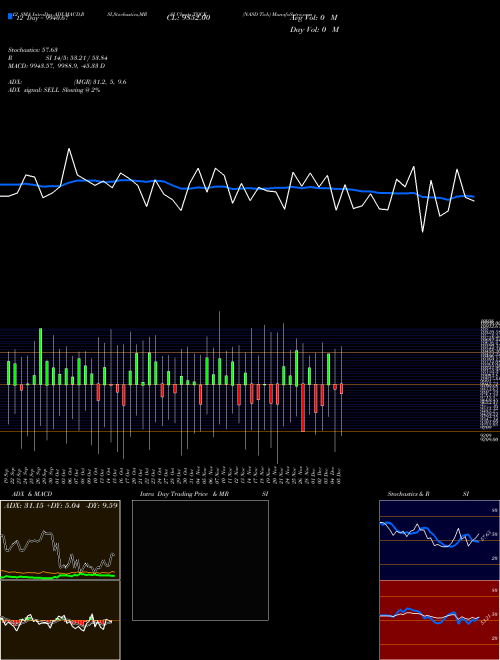Viewport: 500px width, 660px height.
Task: Click the empty Intra Day chart box
Action: click(x=200, y=560)
